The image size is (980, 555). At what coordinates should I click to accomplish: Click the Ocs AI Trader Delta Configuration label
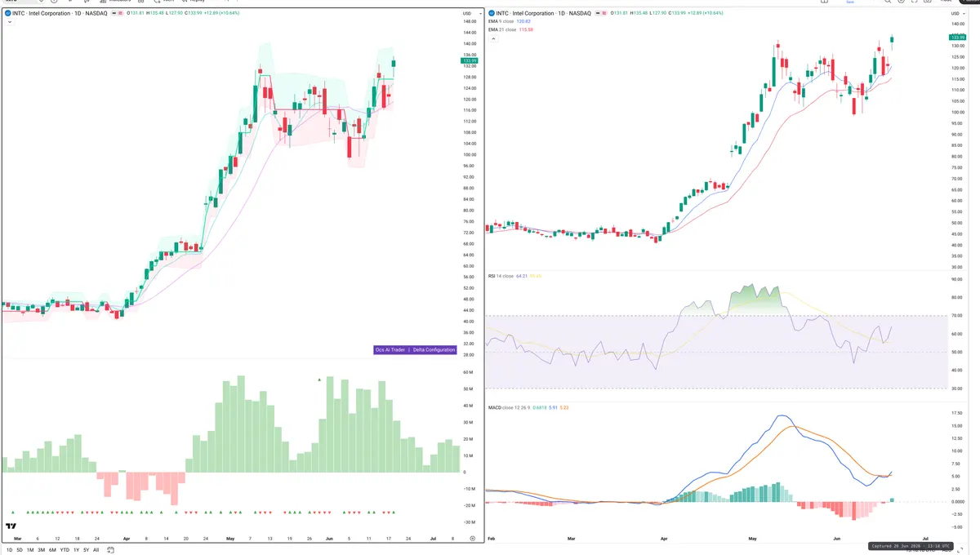pos(415,349)
